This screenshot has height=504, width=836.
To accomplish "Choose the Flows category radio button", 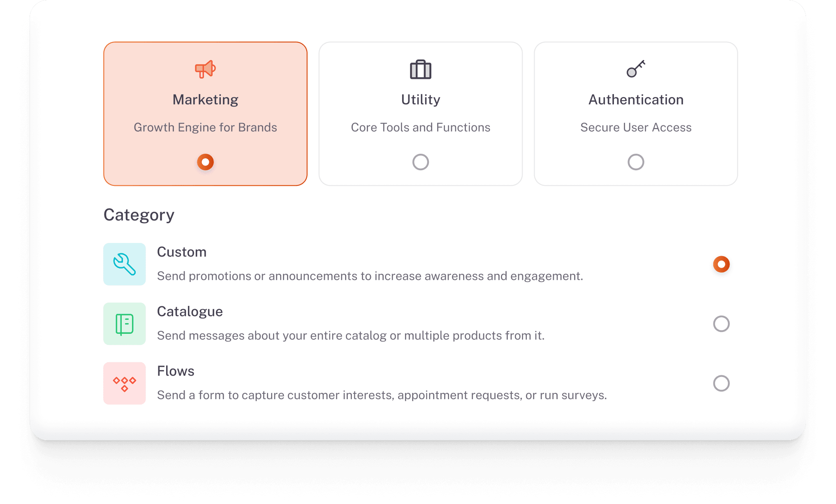I will [x=721, y=384].
